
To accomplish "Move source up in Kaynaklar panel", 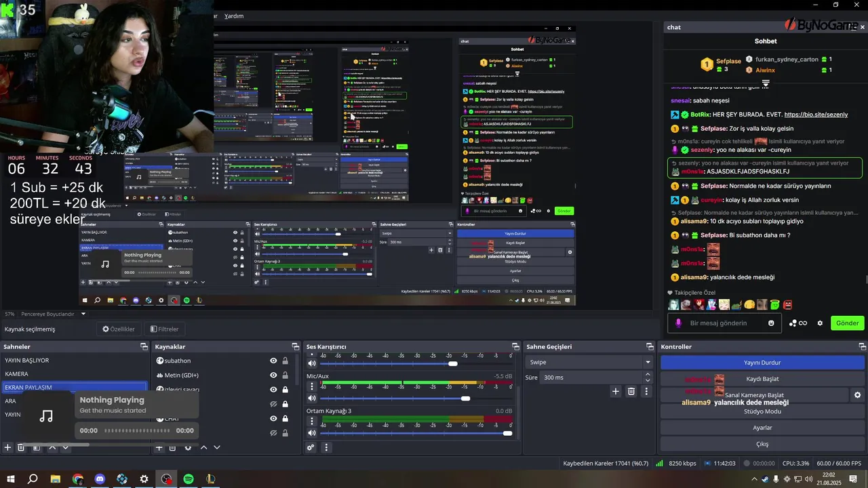I will click(x=203, y=447).
